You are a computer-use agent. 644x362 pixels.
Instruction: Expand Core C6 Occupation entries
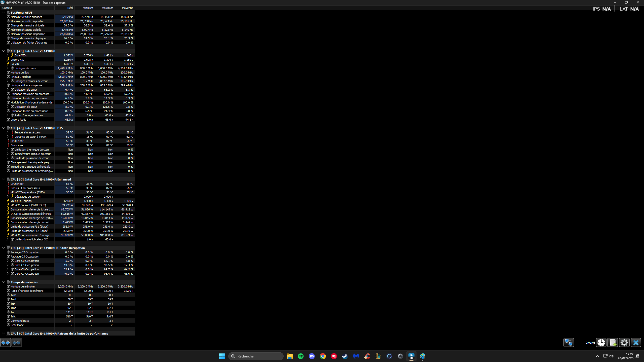click(x=8, y=269)
